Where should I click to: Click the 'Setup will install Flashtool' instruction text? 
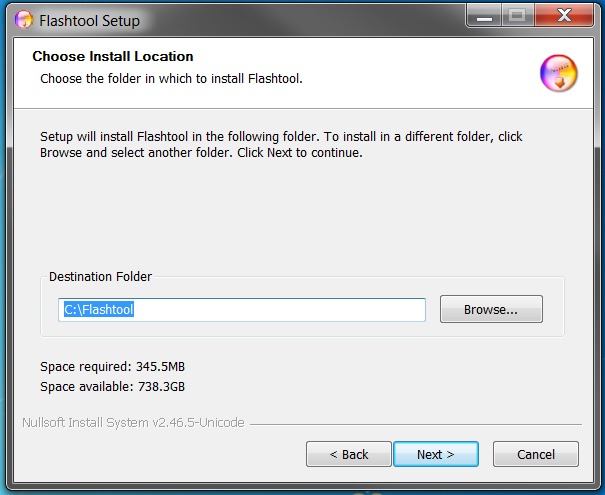tap(281, 145)
